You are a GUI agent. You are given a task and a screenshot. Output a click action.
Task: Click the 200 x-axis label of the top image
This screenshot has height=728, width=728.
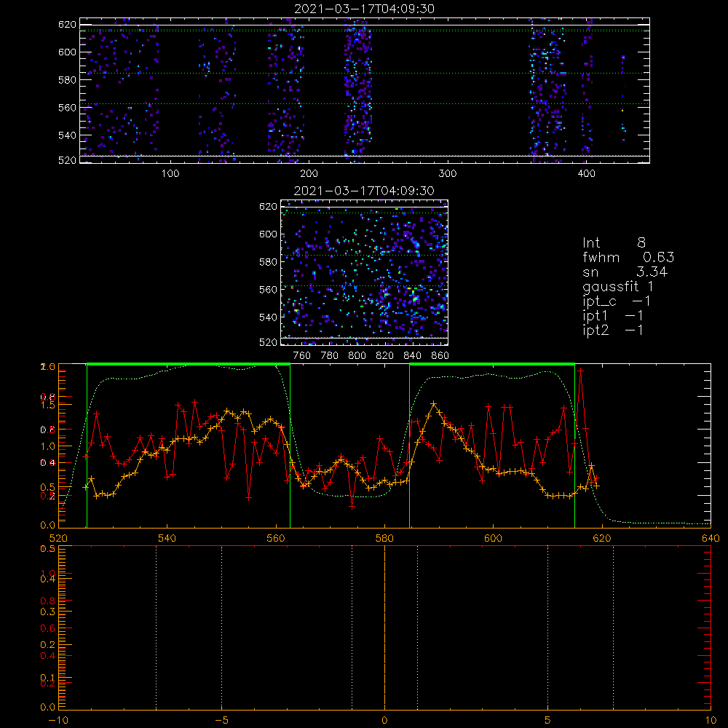point(309,174)
